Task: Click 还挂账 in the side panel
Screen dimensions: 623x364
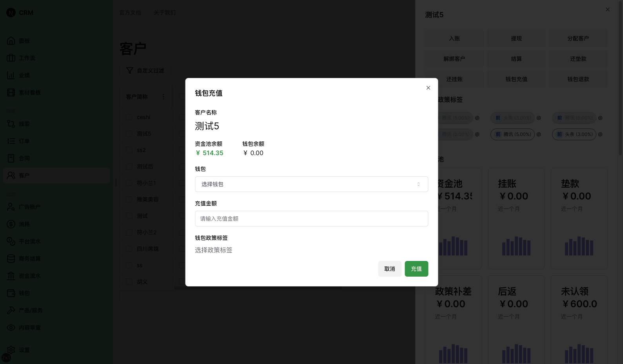Action: [454, 79]
